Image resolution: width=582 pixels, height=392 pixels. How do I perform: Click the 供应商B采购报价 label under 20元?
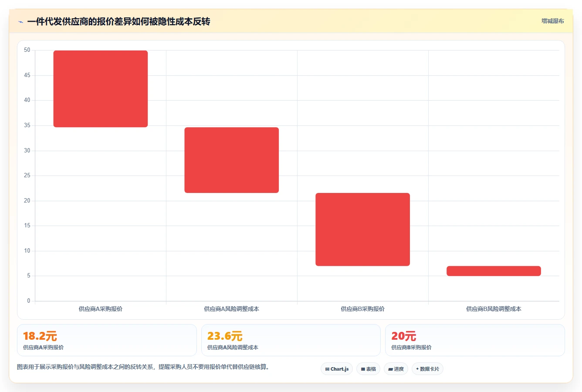tap(411, 348)
